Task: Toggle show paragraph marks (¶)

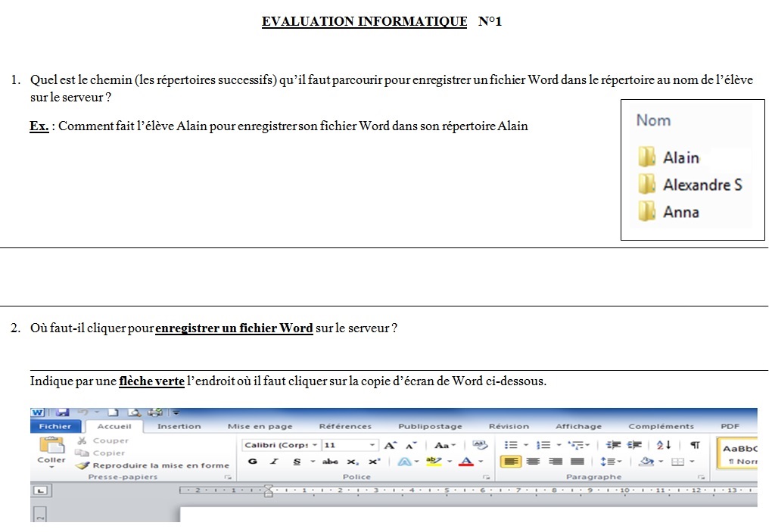Action: (x=695, y=445)
